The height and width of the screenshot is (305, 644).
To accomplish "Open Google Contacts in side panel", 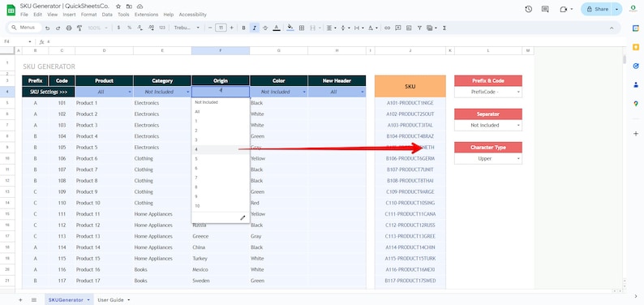I will tap(635, 84).
